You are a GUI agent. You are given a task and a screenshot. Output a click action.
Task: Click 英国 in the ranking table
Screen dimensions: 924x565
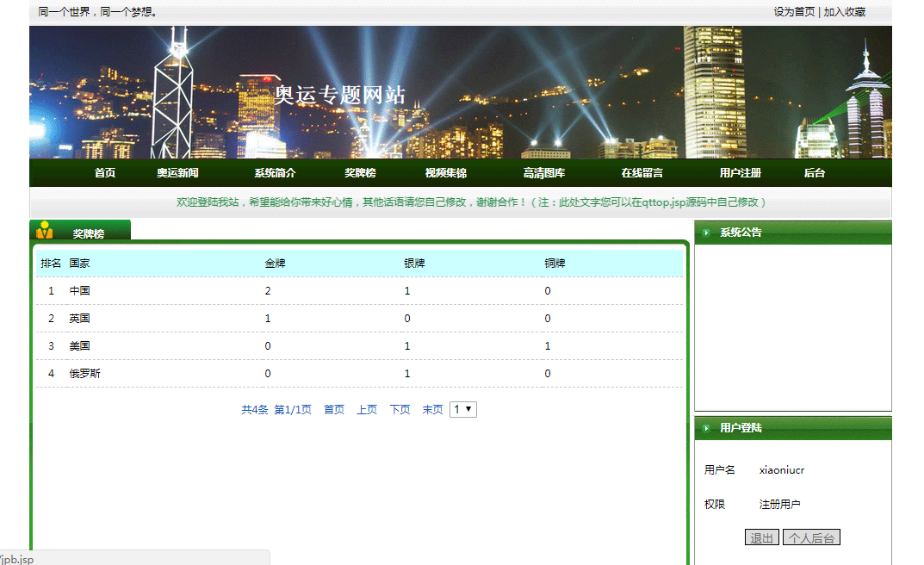[x=79, y=318]
